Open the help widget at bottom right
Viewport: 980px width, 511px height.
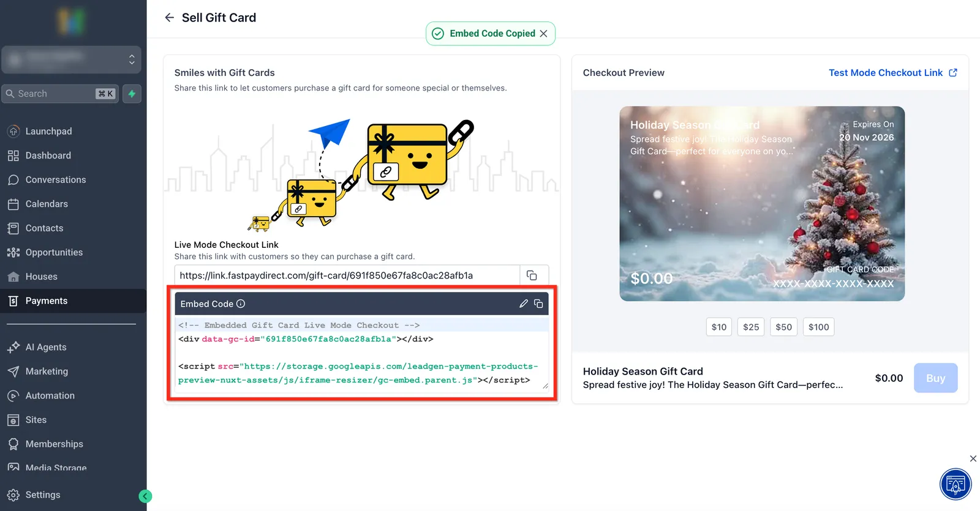(956, 484)
